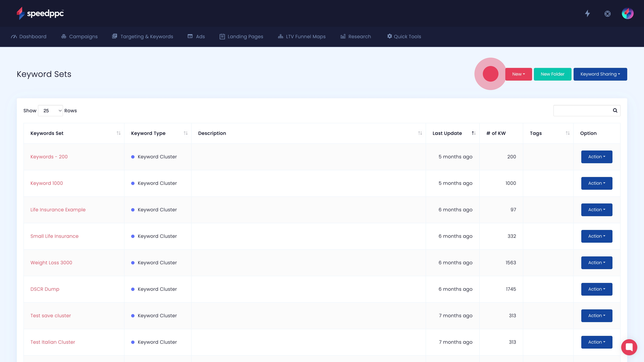Open the Show rows count selector
The width and height of the screenshot is (644, 362).
(x=50, y=111)
